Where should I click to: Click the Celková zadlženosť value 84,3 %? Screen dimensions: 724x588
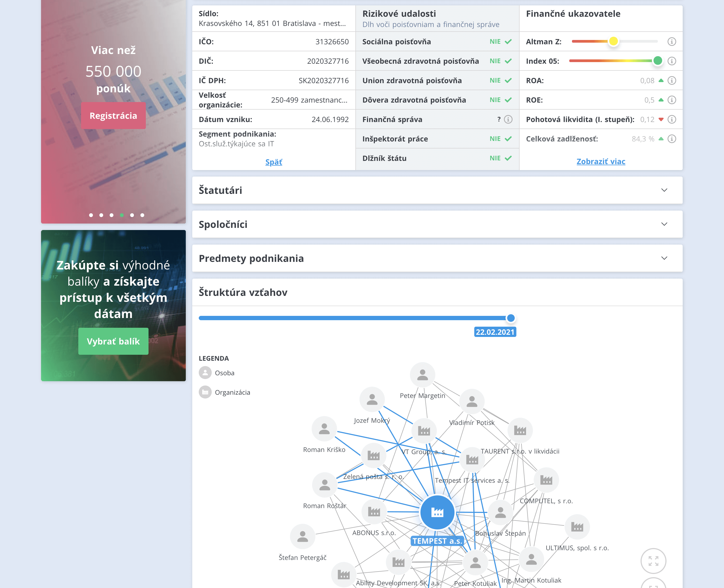[x=643, y=139]
